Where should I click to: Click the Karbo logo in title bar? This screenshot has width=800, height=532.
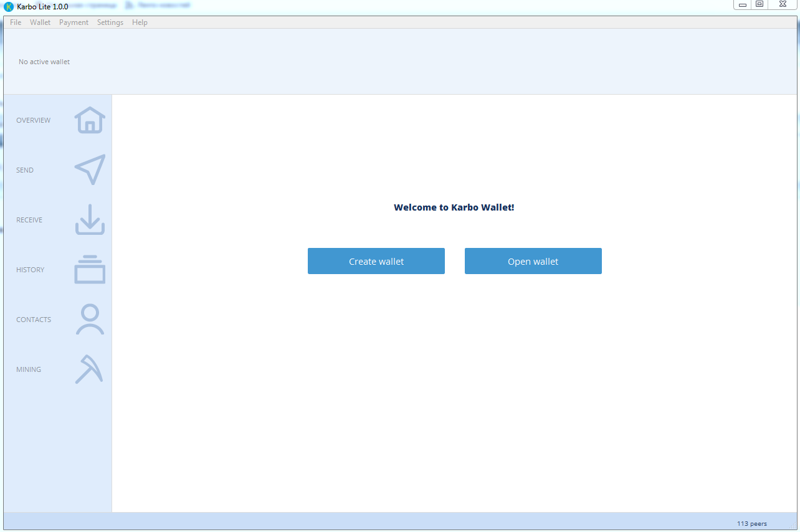coord(9,6)
